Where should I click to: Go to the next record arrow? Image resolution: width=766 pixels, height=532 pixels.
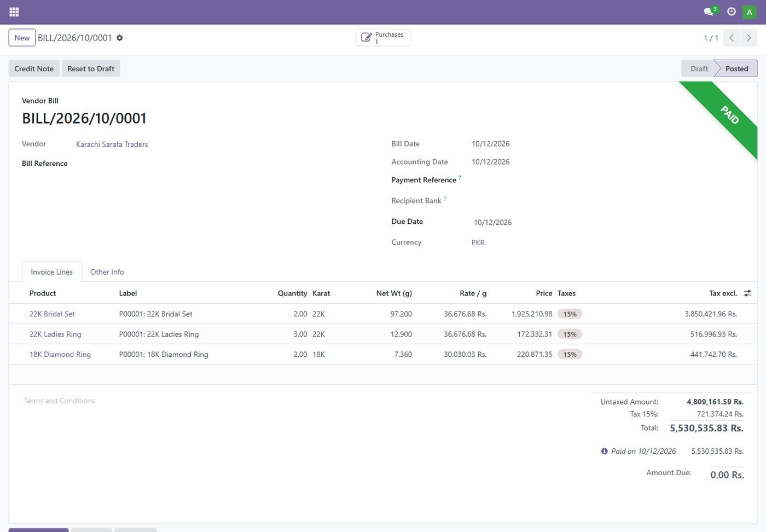[749, 38]
